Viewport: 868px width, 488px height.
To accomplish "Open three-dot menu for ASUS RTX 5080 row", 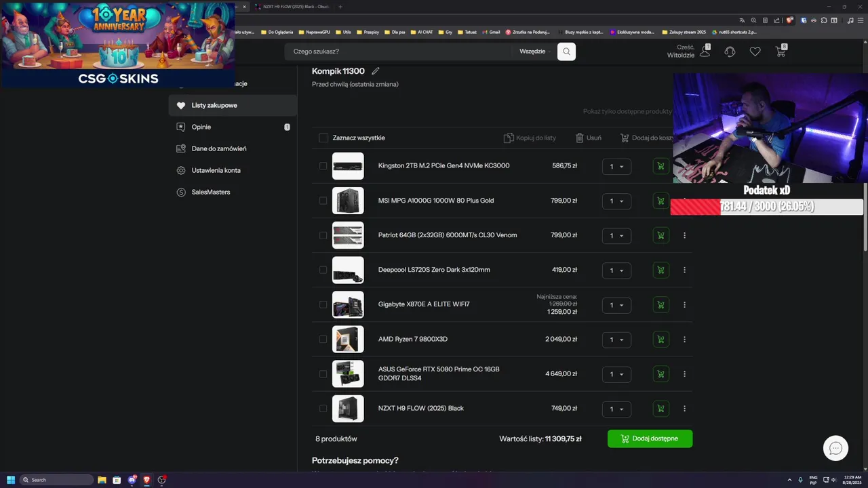I will click(x=684, y=374).
